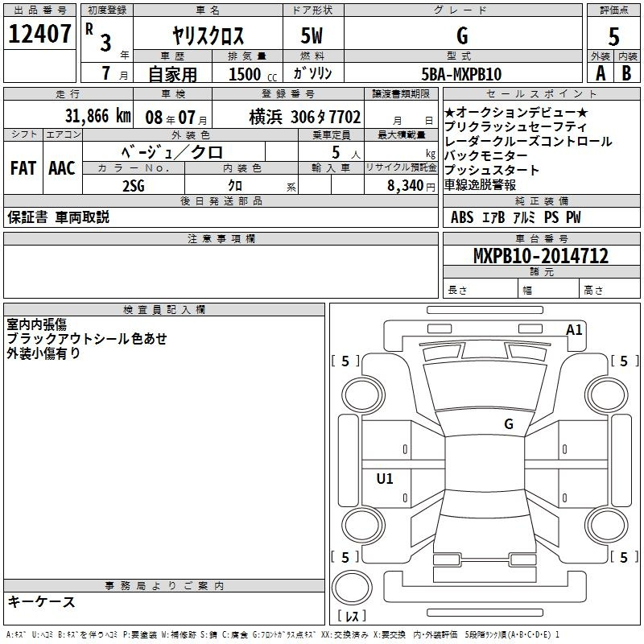
Task: Click ABS エアB アルミ PS PW equipment
Action: pyautogui.click(x=516, y=217)
